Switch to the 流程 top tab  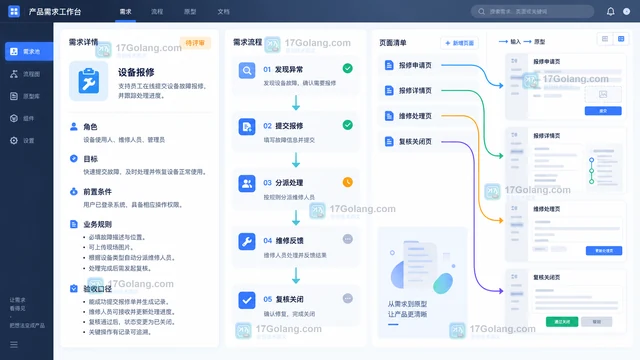coord(157,11)
